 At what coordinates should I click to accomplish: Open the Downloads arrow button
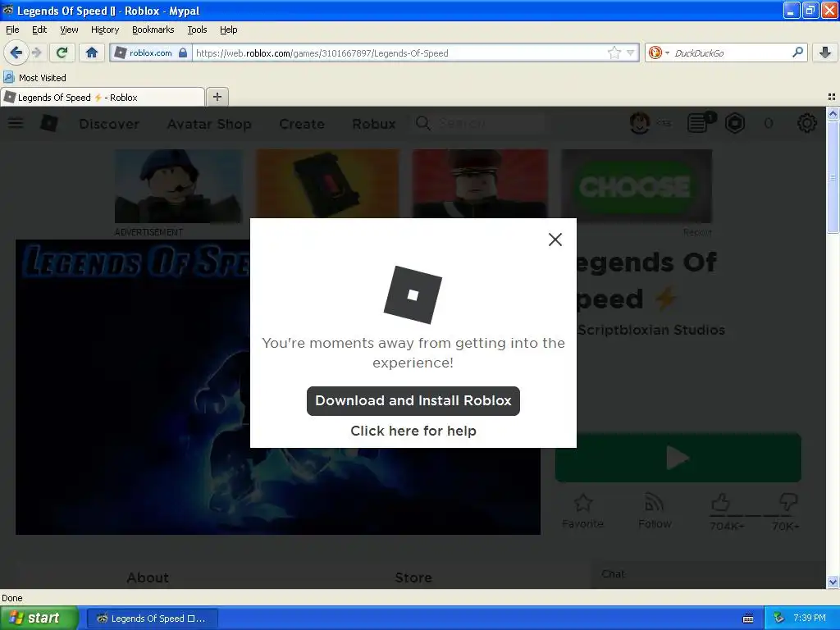point(825,52)
